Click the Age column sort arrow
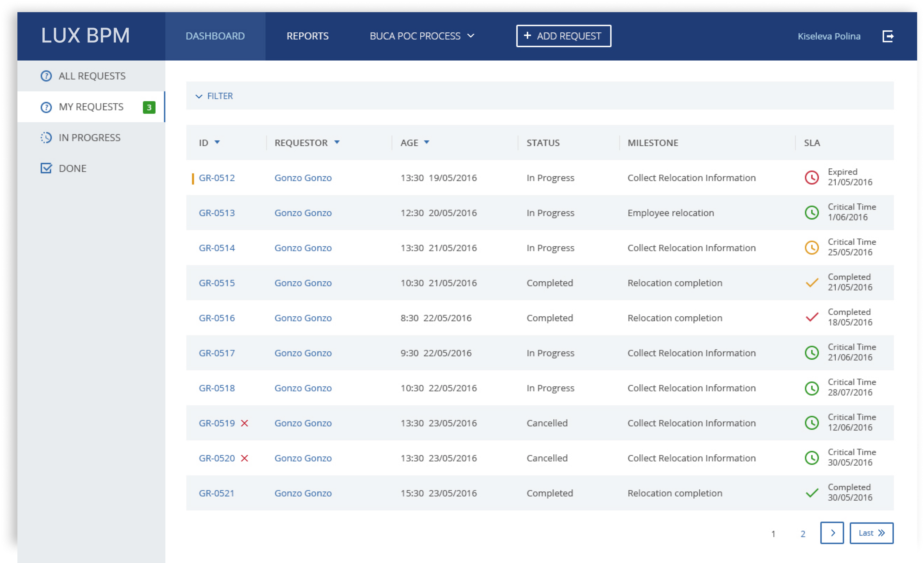This screenshot has width=924, height=563. (426, 142)
